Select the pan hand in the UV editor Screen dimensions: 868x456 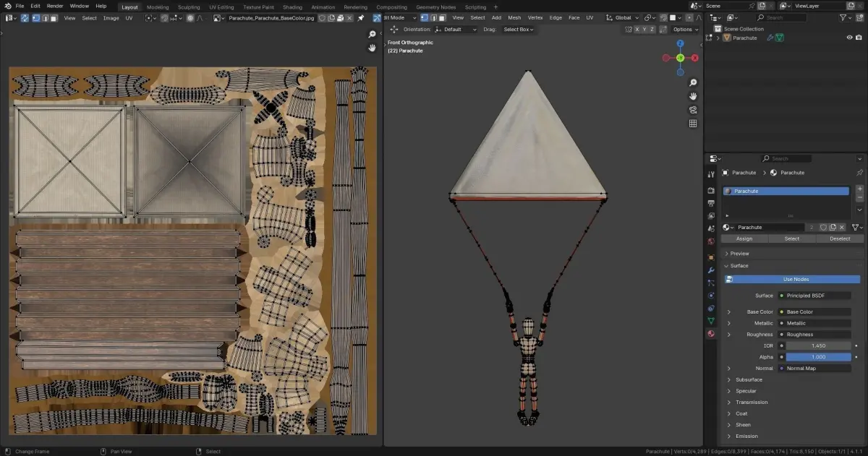372,48
